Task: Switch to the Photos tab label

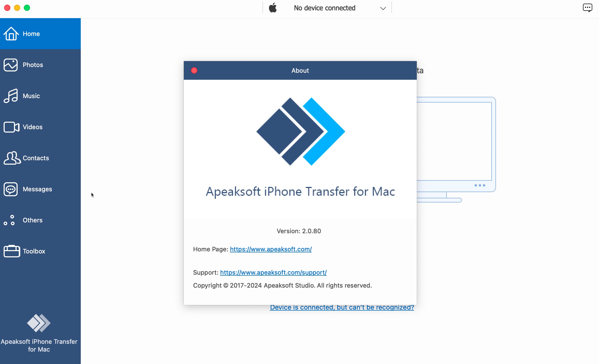Action: click(x=33, y=65)
